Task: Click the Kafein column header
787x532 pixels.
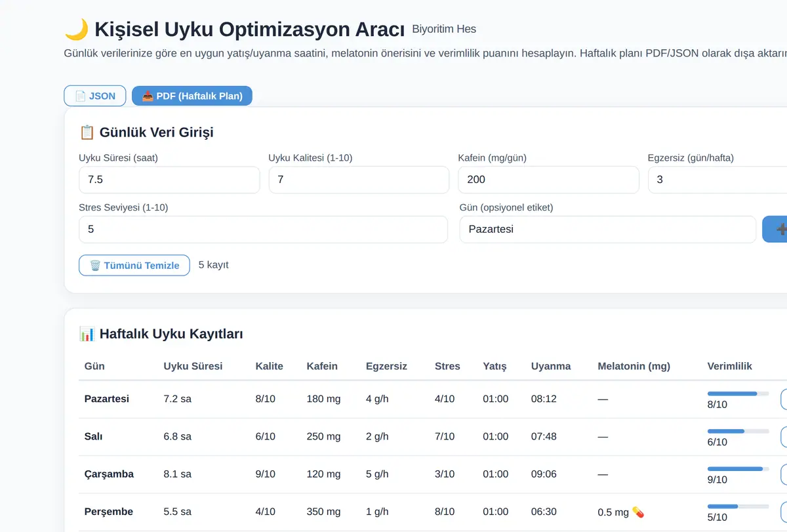Action: coord(322,366)
